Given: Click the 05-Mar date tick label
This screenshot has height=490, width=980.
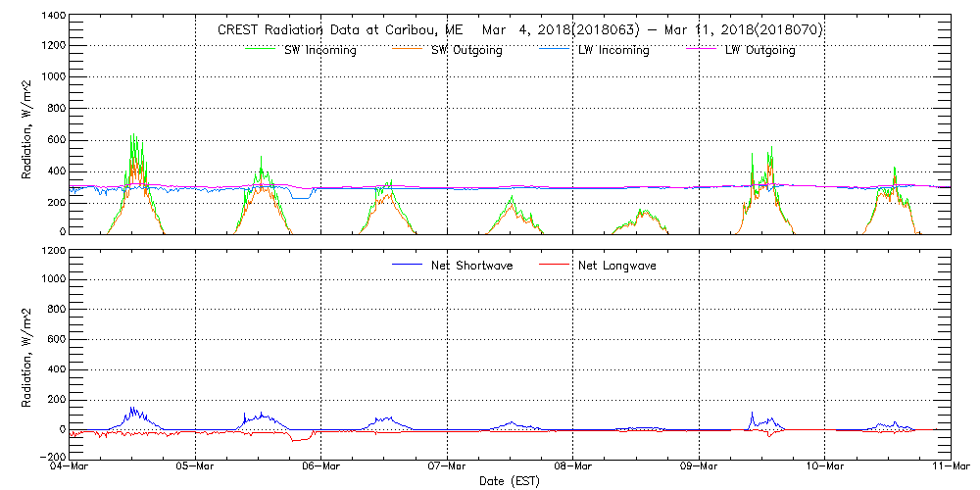Looking at the screenshot, I should pos(195,468).
